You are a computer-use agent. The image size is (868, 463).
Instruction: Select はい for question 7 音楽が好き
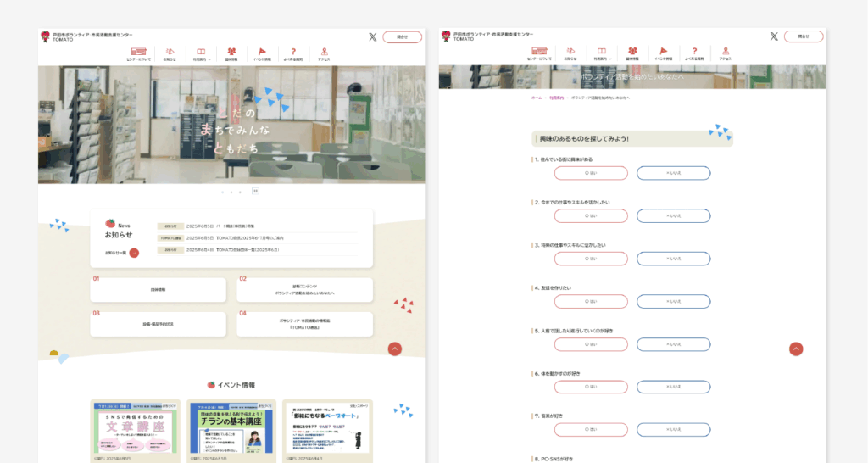[x=591, y=429]
